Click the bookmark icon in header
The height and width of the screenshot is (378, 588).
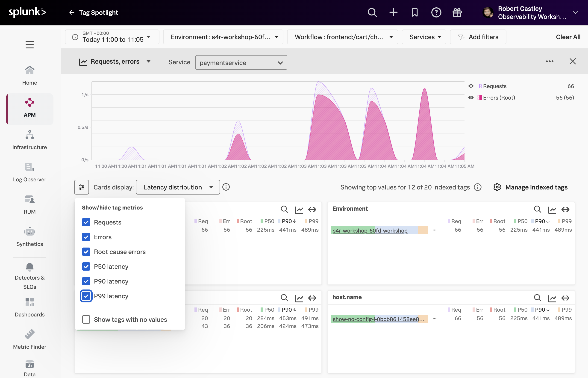415,12
